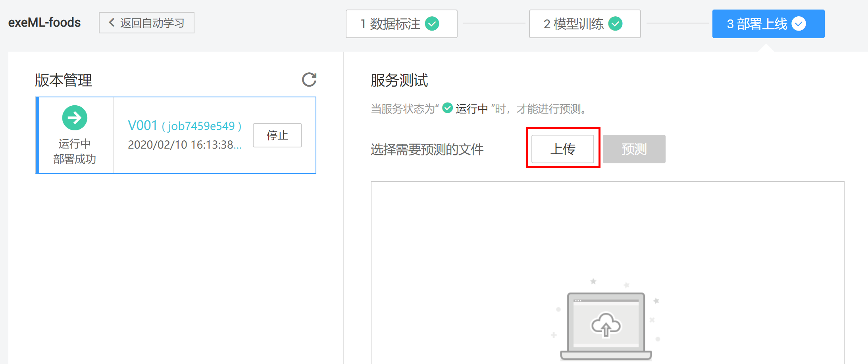The image size is (868, 364).
Task: Click the green checkmark on 数据标注 step
Action: click(x=432, y=24)
